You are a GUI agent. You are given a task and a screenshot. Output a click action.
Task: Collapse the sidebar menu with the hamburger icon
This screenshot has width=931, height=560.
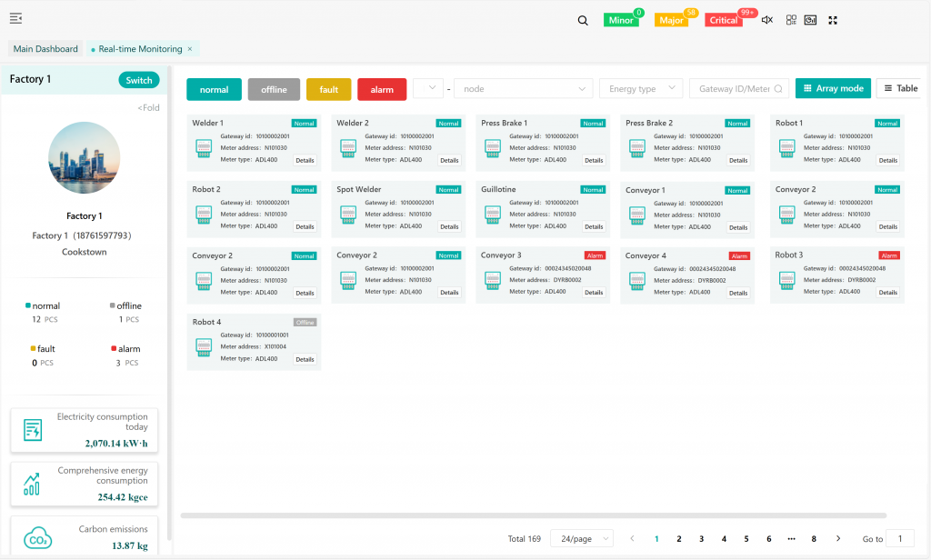pyautogui.click(x=16, y=19)
